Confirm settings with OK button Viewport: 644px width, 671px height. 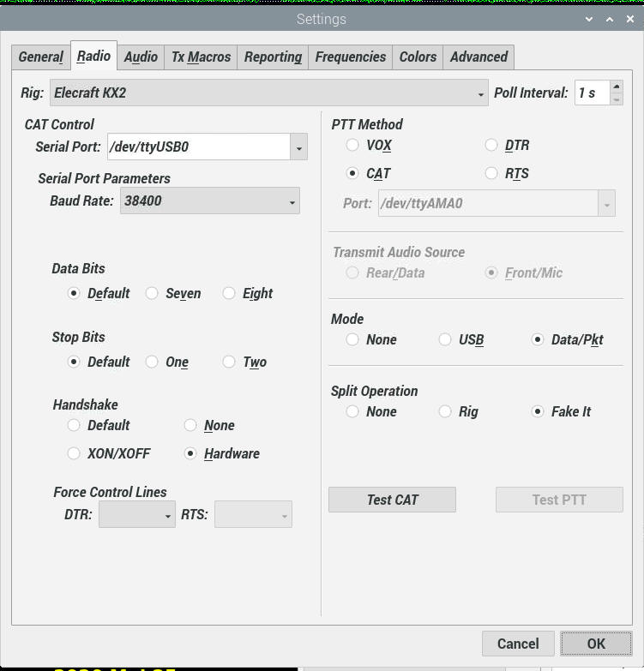click(x=596, y=644)
